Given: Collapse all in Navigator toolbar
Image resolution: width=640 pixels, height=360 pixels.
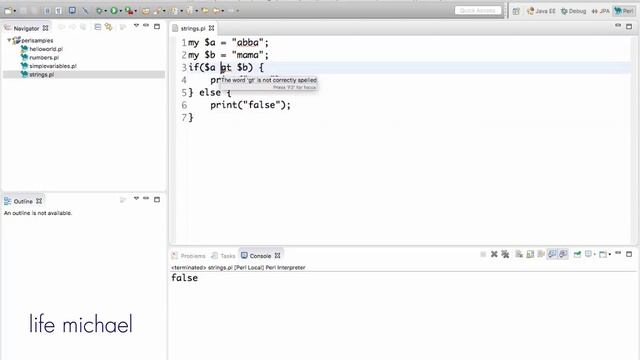Looking at the screenshot, I should point(98,27).
